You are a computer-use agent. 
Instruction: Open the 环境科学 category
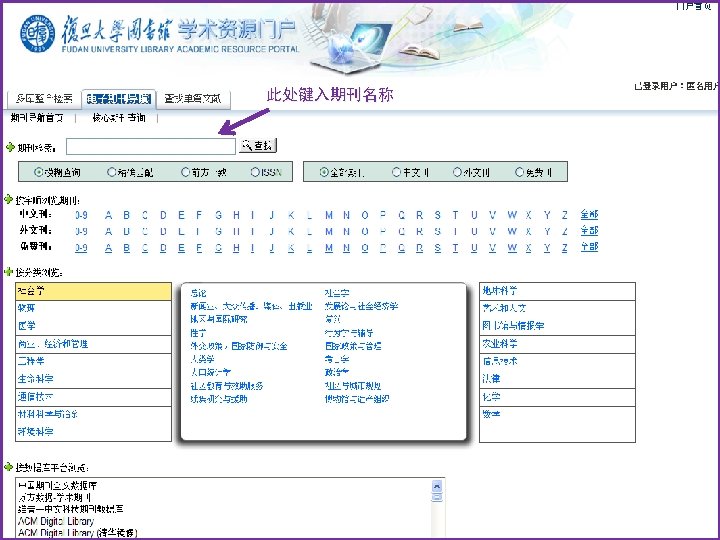[36, 432]
